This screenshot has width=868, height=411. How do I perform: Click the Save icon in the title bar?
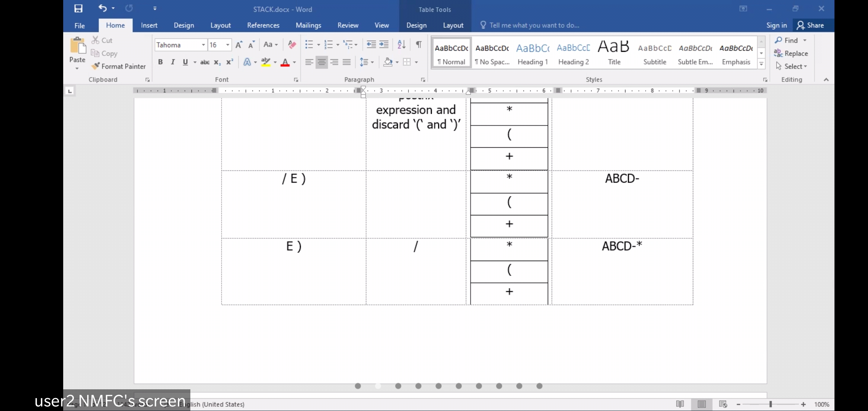coord(78,8)
